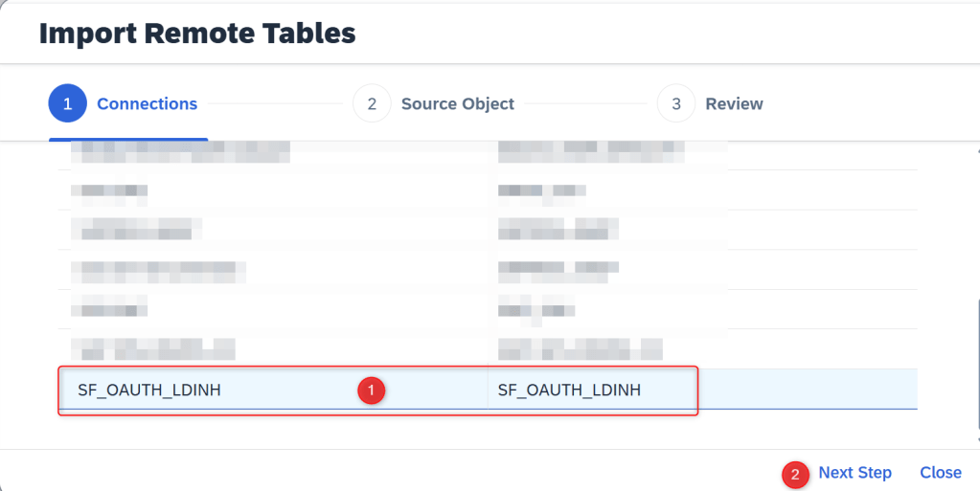The height and width of the screenshot is (491, 980).
Task: Click SF_OAUTH_LDINH in the second column
Action: point(569,390)
